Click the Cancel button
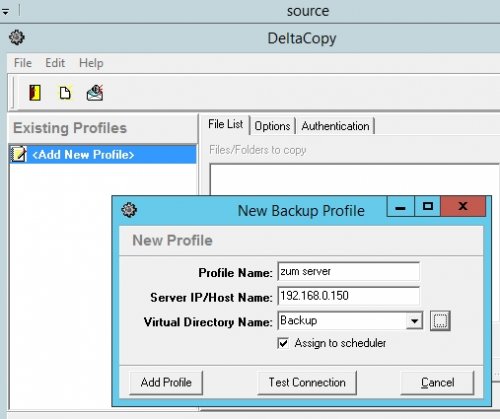The image size is (500, 419). point(437,382)
